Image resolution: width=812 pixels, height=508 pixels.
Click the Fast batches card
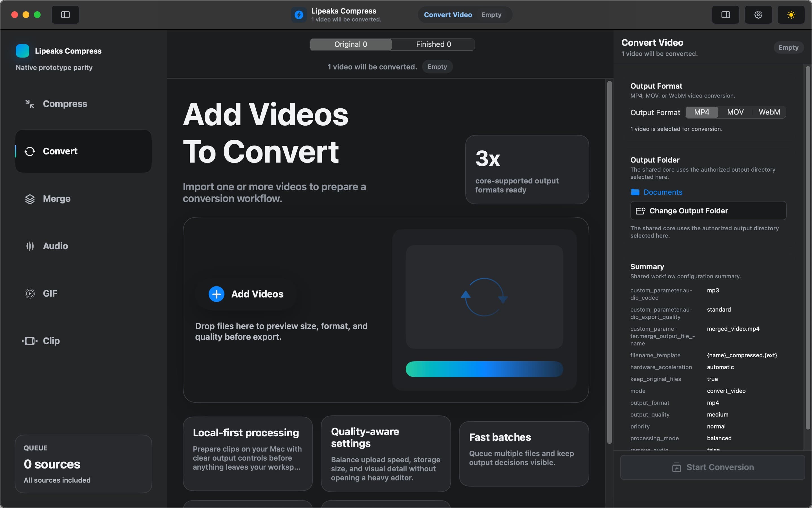tap(524, 454)
